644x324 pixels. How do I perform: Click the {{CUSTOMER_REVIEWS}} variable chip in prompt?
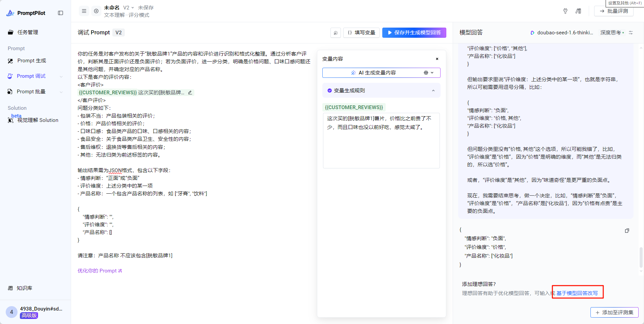[108, 93]
